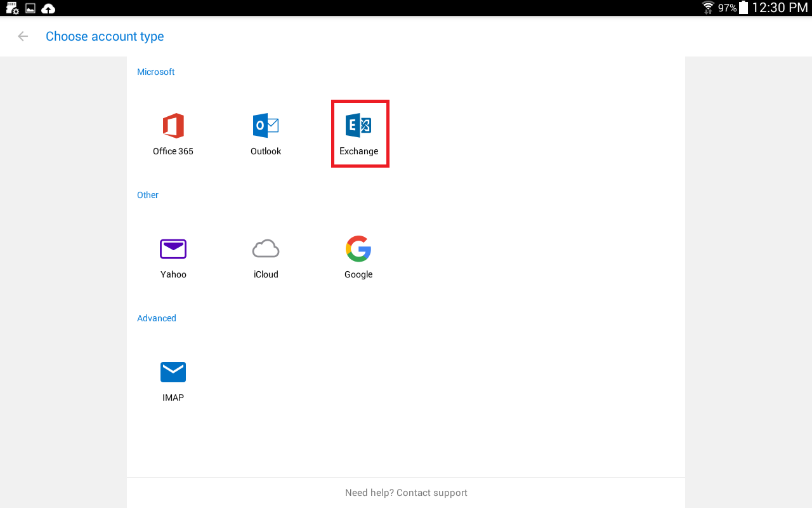Tap the Wi-Fi status icon

pos(709,8)
